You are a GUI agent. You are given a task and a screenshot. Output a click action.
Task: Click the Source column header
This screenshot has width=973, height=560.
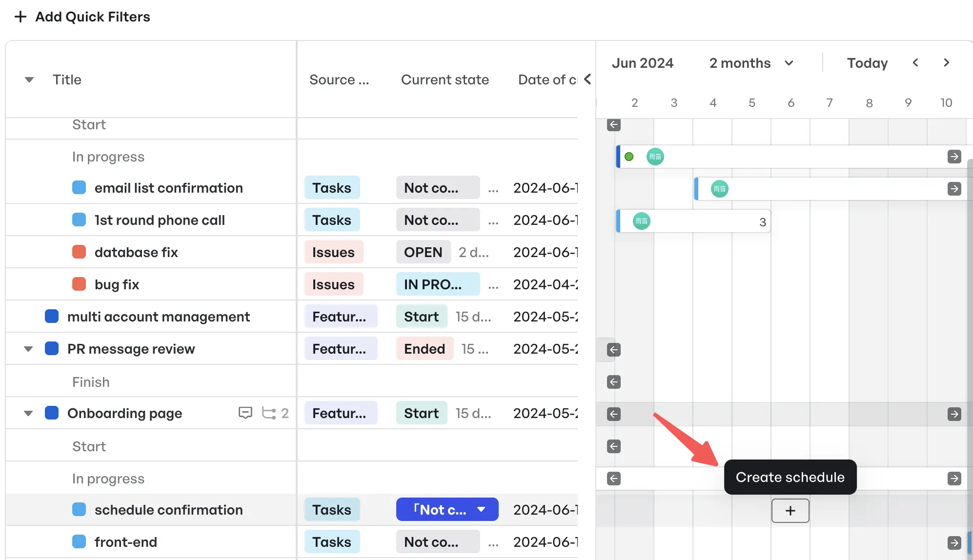pos(339,80)
